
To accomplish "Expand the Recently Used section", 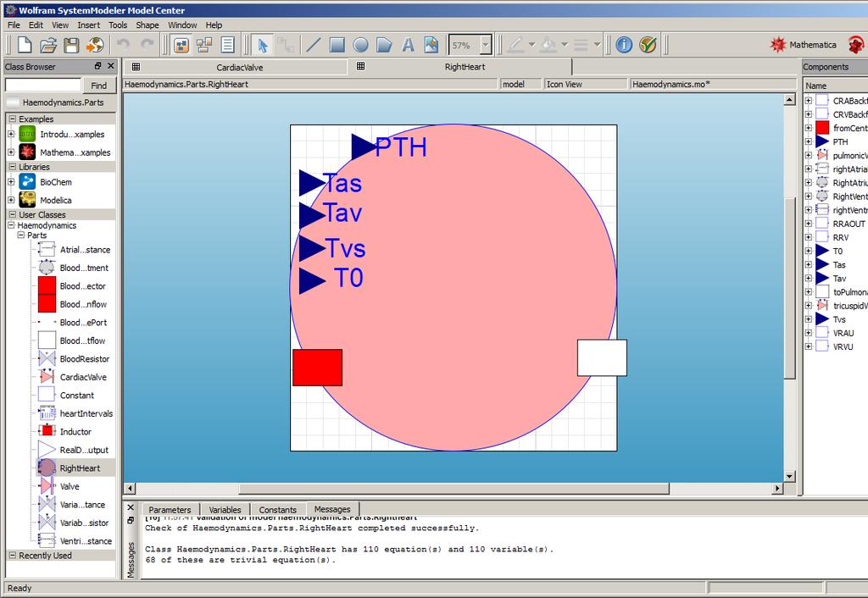I will point(12,555).
